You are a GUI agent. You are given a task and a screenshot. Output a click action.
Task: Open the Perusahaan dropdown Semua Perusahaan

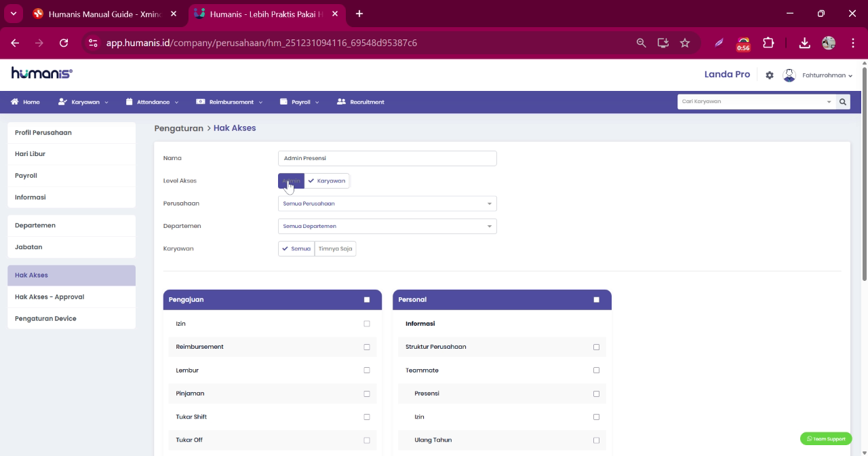point(387,204)
